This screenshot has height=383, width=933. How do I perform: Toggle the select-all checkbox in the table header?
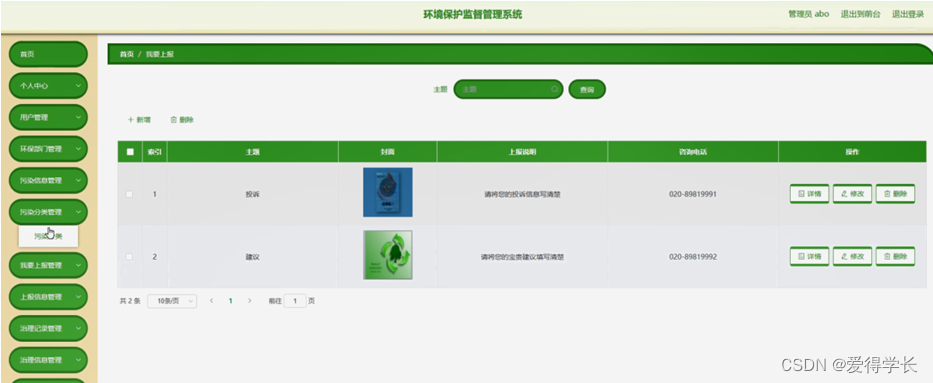(130, 152)
